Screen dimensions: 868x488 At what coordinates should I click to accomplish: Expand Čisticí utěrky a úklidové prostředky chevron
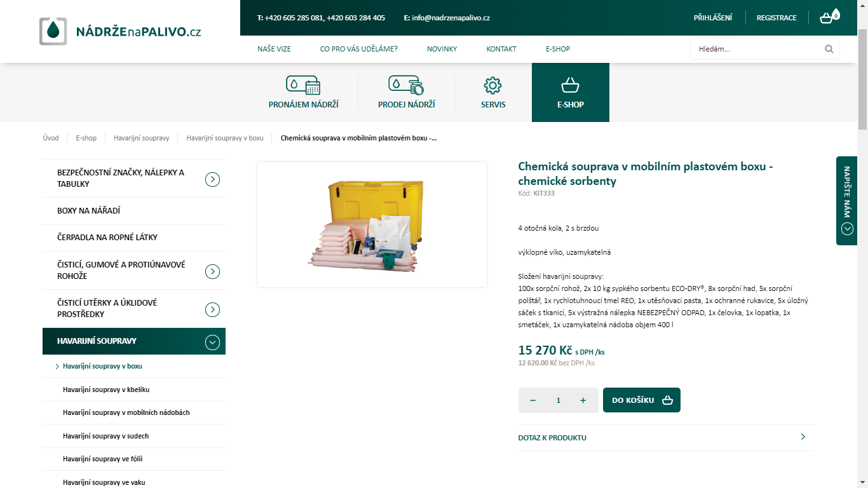click(212, 310)
